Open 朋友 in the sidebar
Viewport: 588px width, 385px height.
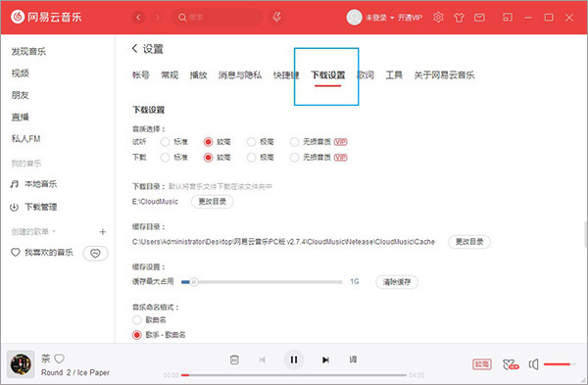pyautogui.click(x=21, y=95)
